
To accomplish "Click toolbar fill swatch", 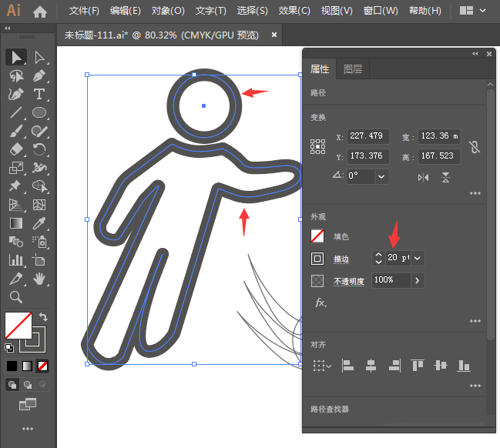I will pyautogui.click(x=18, y=326).
